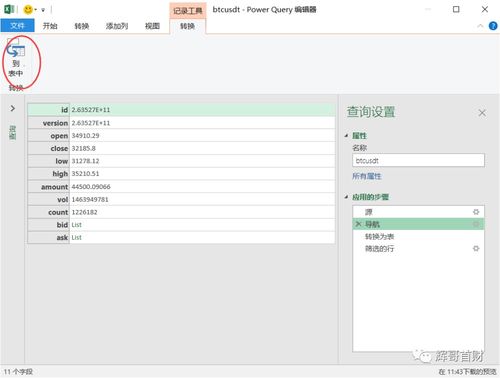Click the 11 个字段 status text
Viewport: 500px width, 378px height.
(x=18, y=371)
